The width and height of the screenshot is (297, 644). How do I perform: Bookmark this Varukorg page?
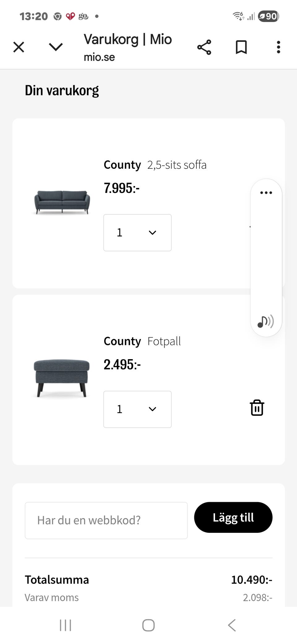click(241, 47)
